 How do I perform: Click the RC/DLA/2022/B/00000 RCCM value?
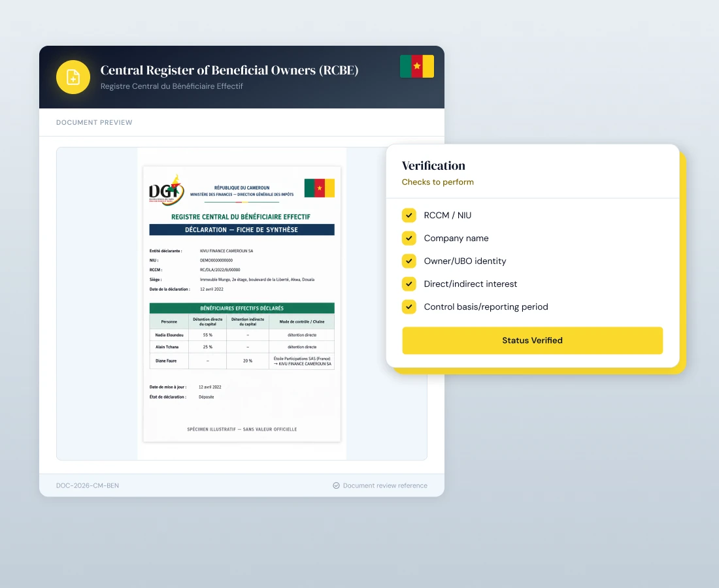click(220, 270)
